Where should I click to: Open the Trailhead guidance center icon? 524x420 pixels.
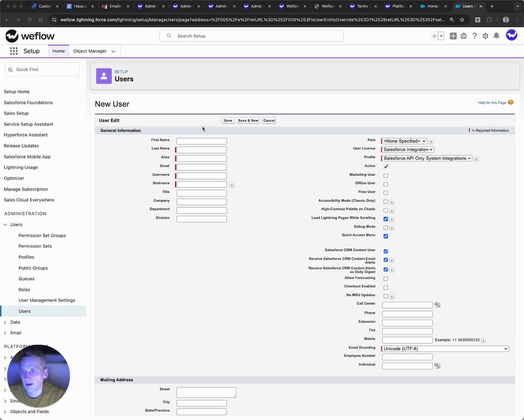coord(464,36)
